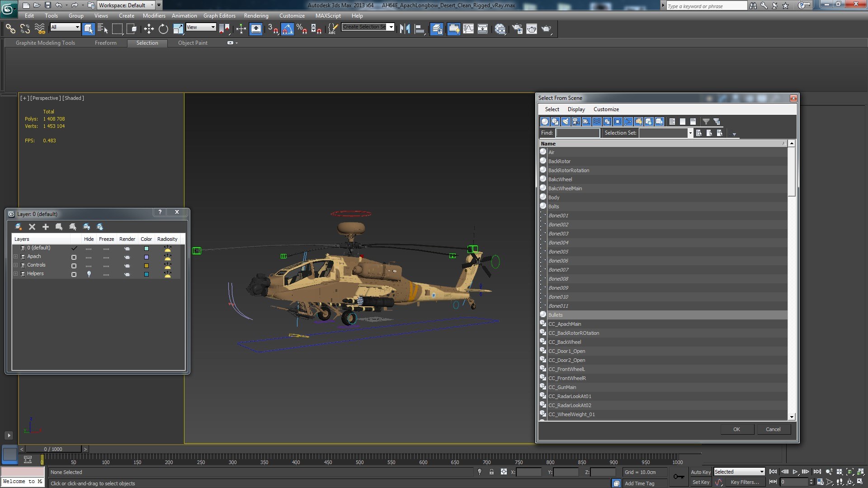Toggle Display Geometry filter in Select From Scene
Image resolution: width=868 pixels, height=488 pixels.
(545, 122)
